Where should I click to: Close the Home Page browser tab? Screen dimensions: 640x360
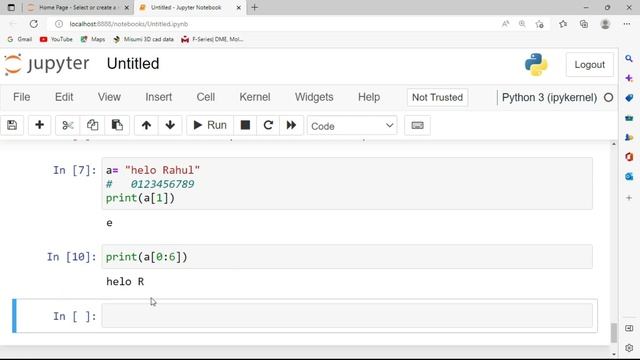pyautogui.click(x=127, y=7)
